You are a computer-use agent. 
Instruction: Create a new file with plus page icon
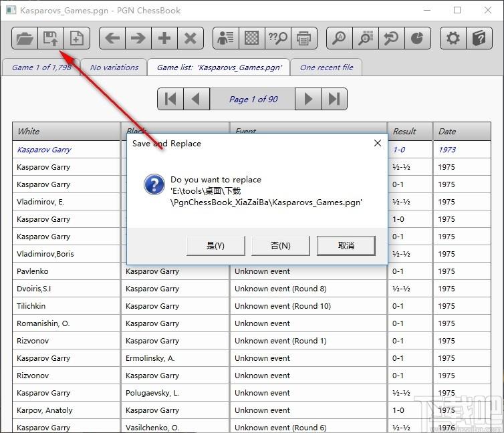[77, 38]
